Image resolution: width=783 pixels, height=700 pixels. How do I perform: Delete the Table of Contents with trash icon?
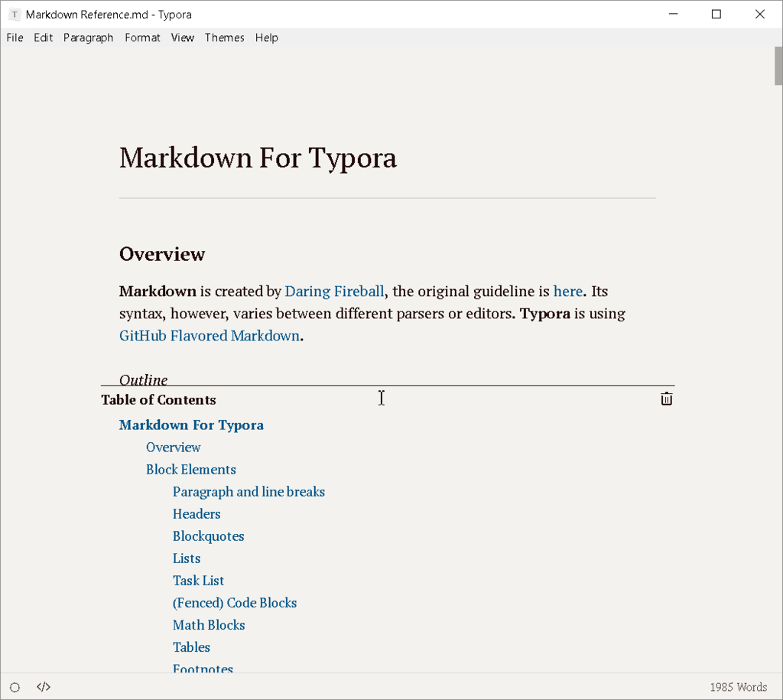[666, 399]
